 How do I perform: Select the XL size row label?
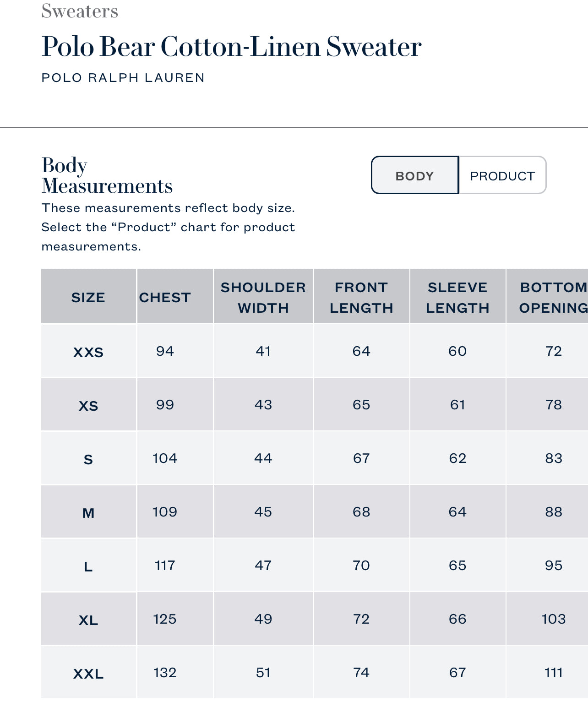click(88, 620)
